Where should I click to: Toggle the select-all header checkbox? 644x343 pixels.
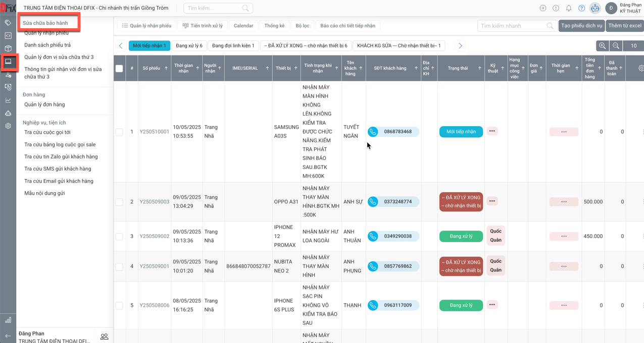click(x=119, y=68)
